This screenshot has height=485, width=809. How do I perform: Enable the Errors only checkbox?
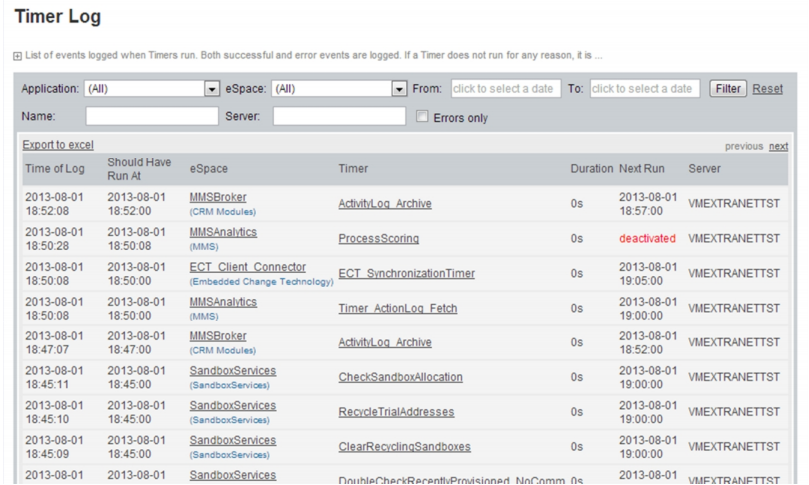(422, 117)
